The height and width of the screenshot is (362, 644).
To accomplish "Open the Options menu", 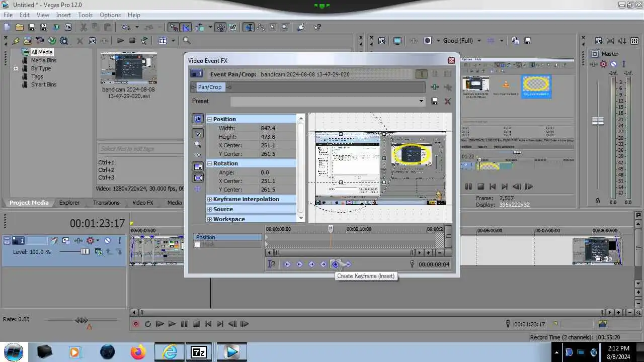I will 110,15.
